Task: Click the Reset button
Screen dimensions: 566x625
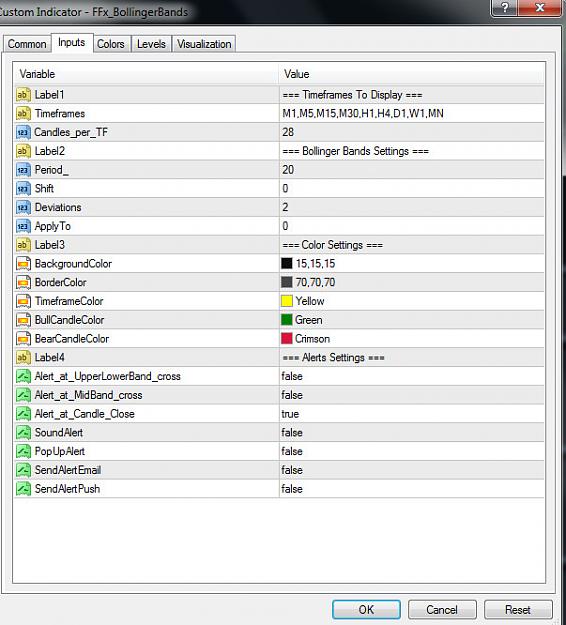Action: click(x=518, y=609)
